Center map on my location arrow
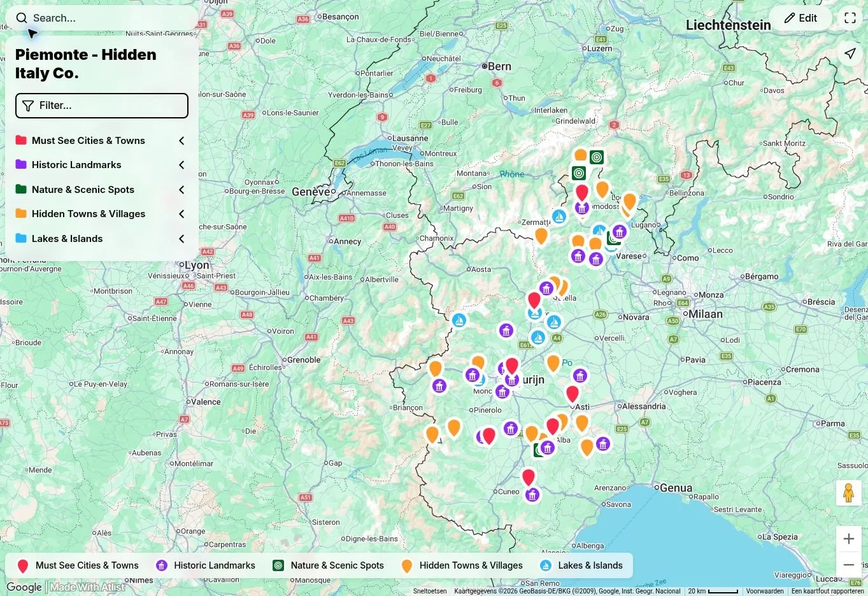868x596 pixels. tap(850, 53)
